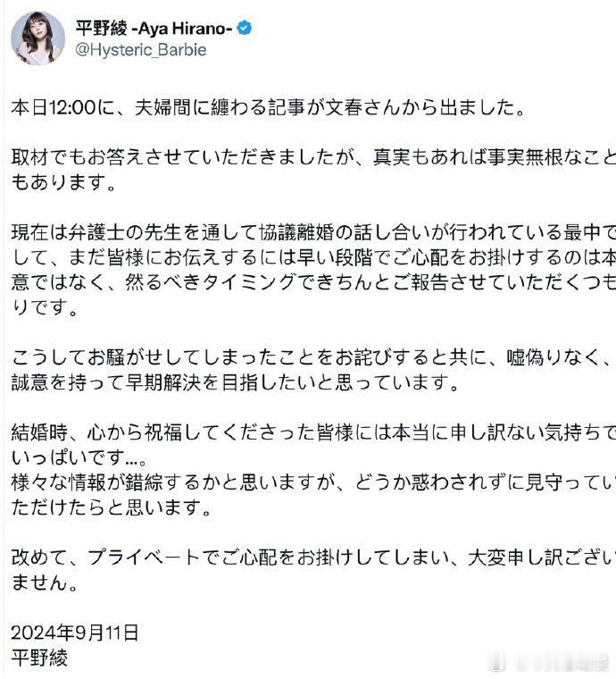
Task: Click the 平野綾 signature at the bottom
Action: tap(39, 658)
